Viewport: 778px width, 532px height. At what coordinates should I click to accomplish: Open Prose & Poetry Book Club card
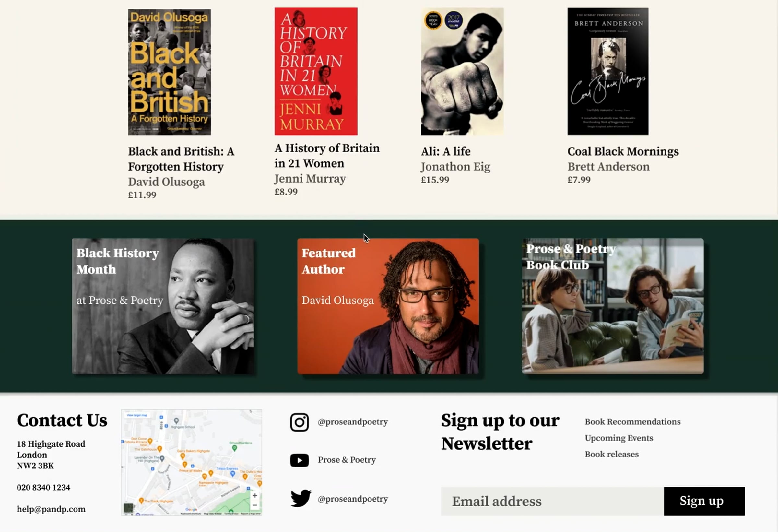tap(613, 306)
